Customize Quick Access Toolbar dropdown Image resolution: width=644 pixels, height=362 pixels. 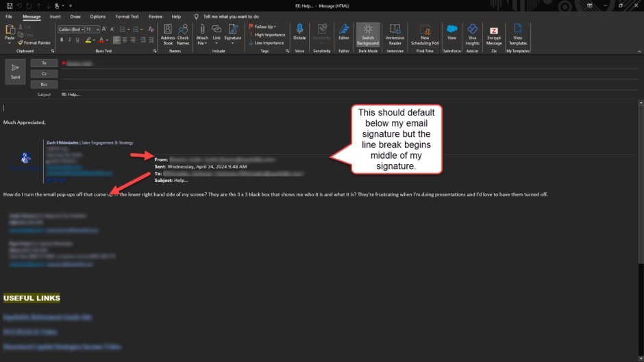71,5
